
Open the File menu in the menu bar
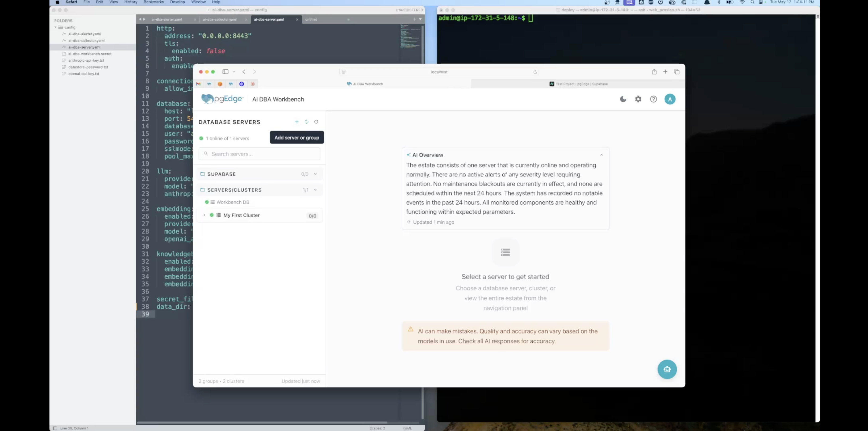tap(87, 2)
